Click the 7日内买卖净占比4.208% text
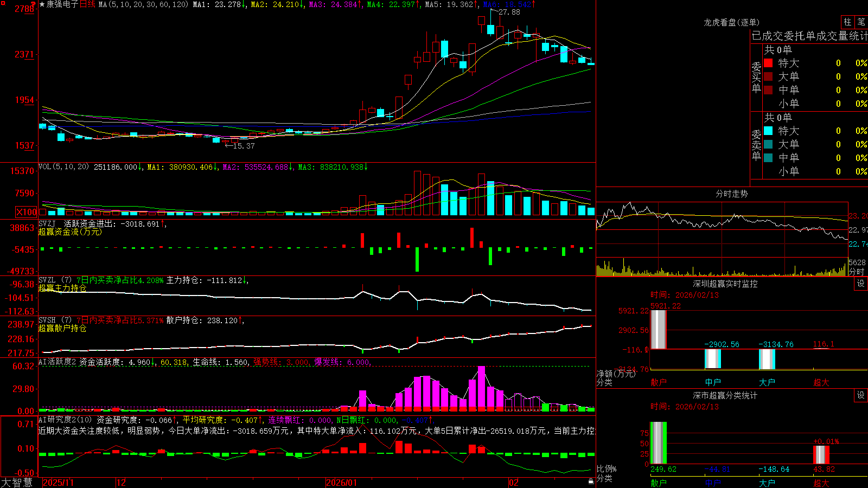 point(120,280)
